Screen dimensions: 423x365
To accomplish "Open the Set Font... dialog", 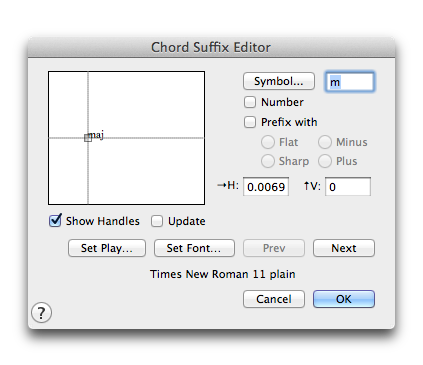I will point(194,248).
